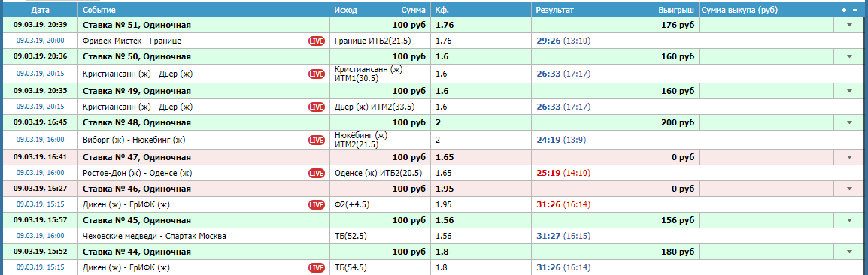Click LIVE badge on Дикен - ГрИФК ТБ(54.5) row

click(x=317, y=267)
